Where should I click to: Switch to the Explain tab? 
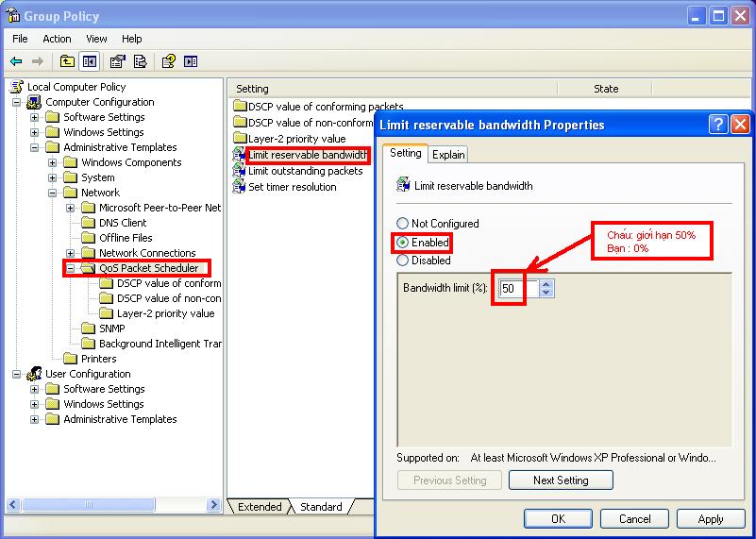pyautogui.click(x=448, y=154)
